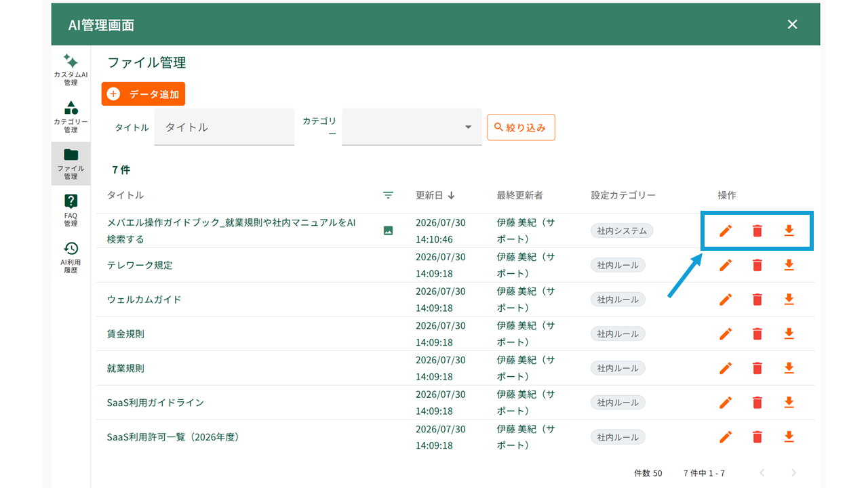Viewport: 868px width, 488px height.
Task: Open FAQ管理 in the sidebar
Action: [x=71, y=210]
